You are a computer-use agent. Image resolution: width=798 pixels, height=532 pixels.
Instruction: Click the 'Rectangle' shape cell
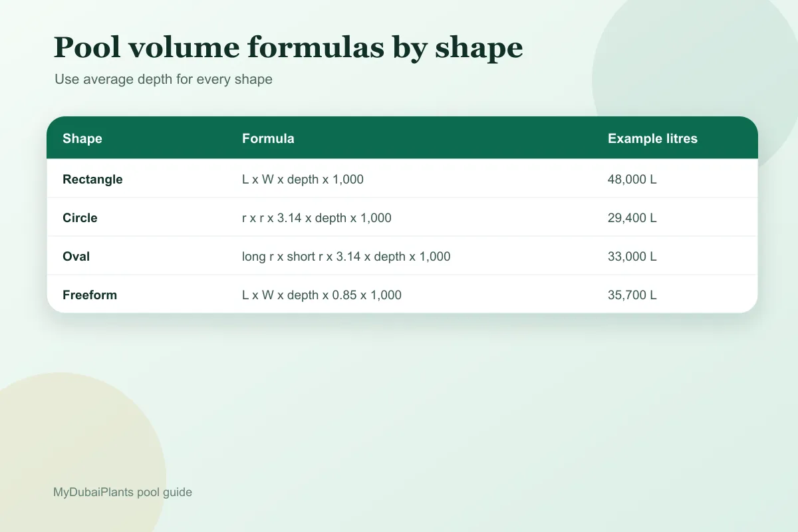click(x=92, y=179)
